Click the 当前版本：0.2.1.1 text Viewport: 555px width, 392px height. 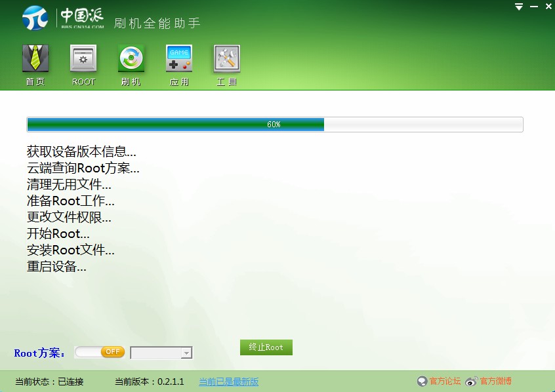[x=150, y=382]
